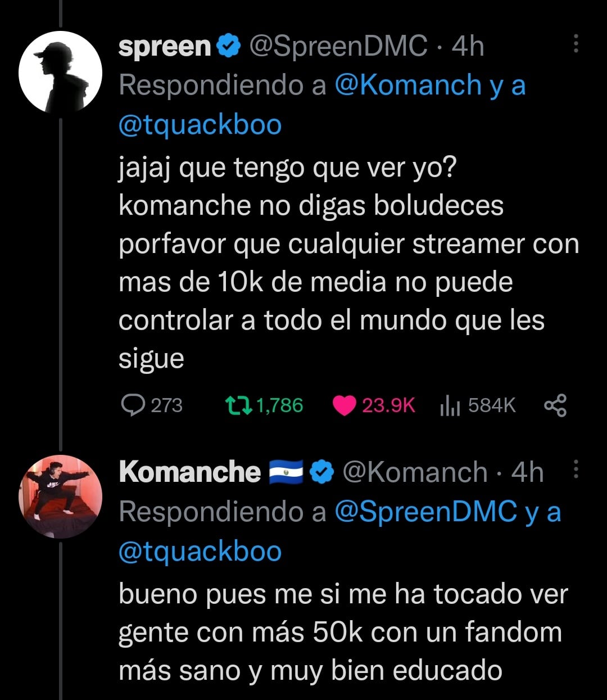Click the 4h timestamp on spreen's tweet

coord(468,46)
